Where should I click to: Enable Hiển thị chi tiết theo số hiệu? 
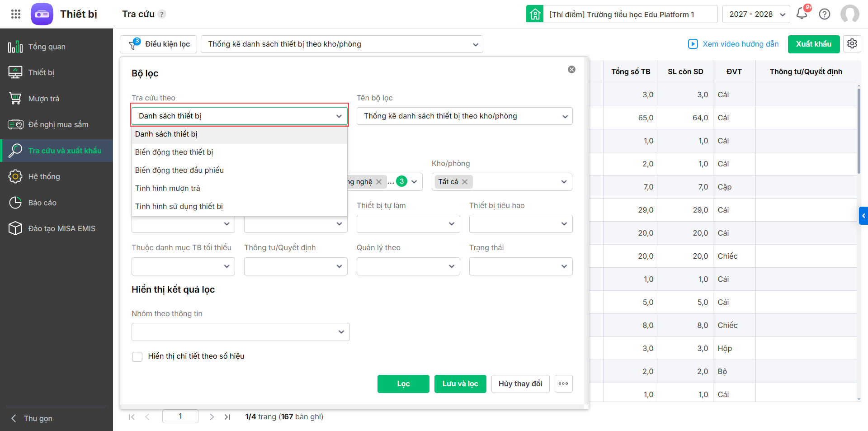[137, 356]
